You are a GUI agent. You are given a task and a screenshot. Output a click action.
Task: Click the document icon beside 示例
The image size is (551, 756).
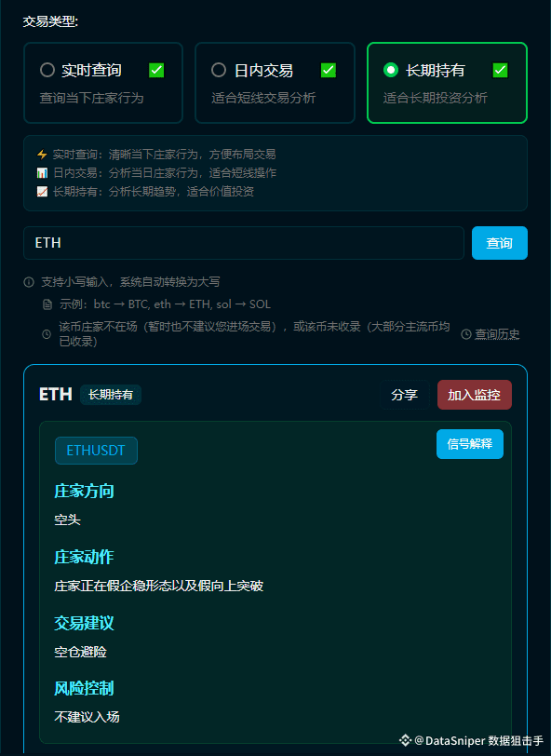[x=47, y=304]
